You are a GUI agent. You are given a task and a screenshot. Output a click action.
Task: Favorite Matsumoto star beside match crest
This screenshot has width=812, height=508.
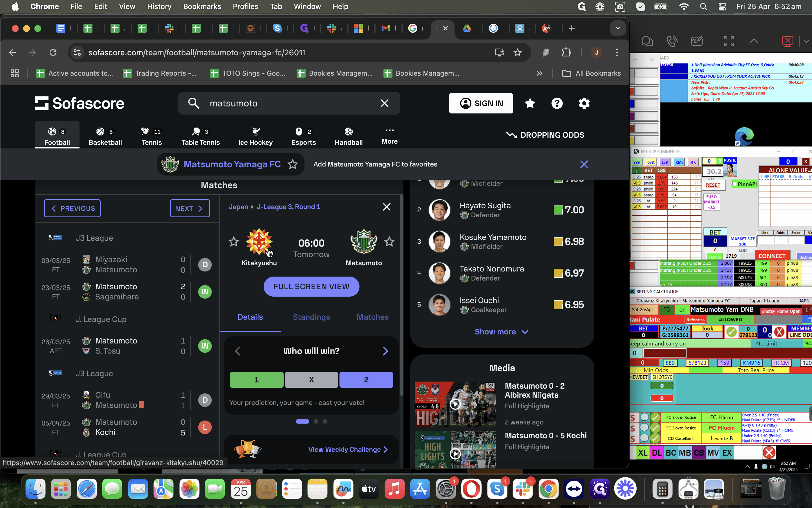389,242
